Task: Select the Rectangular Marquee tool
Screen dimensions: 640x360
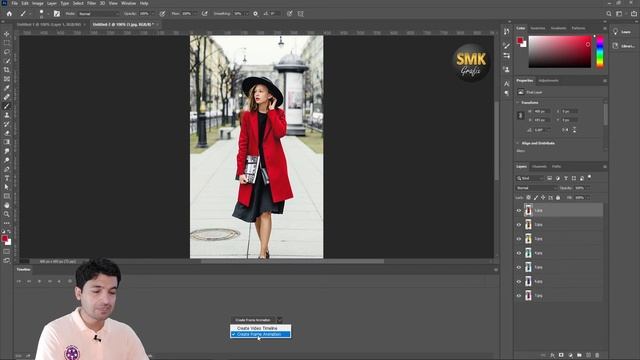Action: [x=7, y=43]
